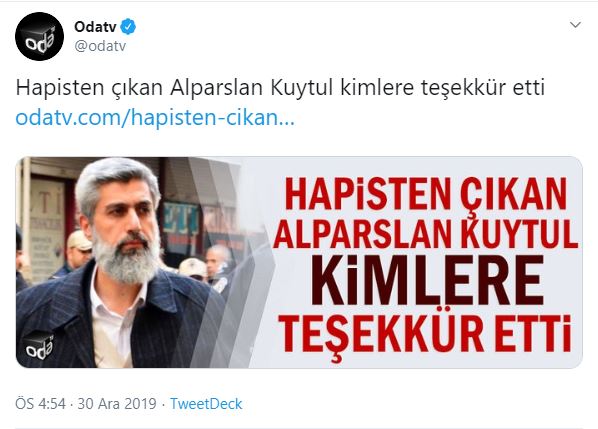This screenshot has height=429, width=598.
Task: Click the red "ALPARSLAN KUYTUL" headline line
Action: pos(425,231)
